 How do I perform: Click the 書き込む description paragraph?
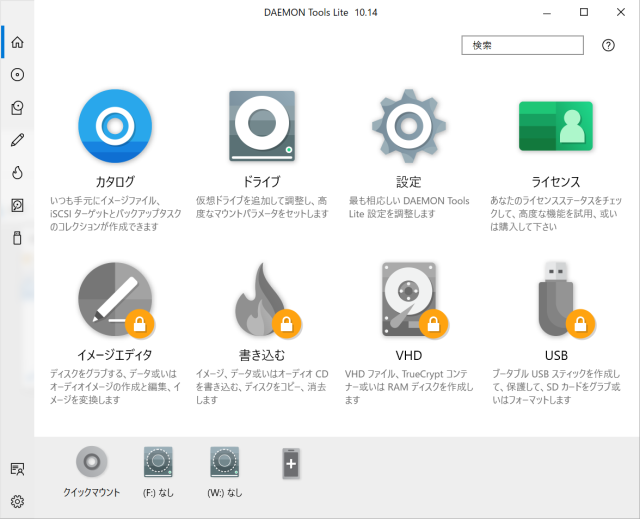[262, 387]
